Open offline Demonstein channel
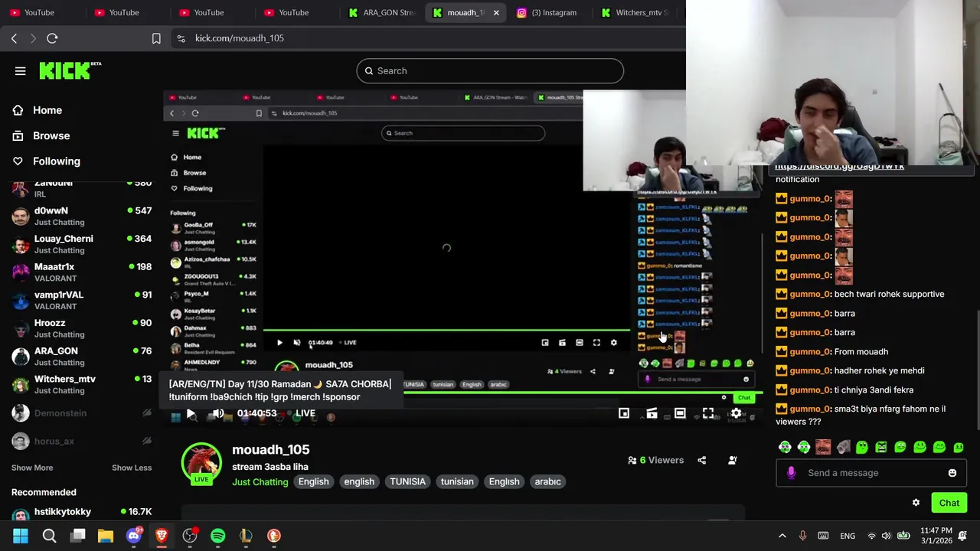 tap(81, 413)
